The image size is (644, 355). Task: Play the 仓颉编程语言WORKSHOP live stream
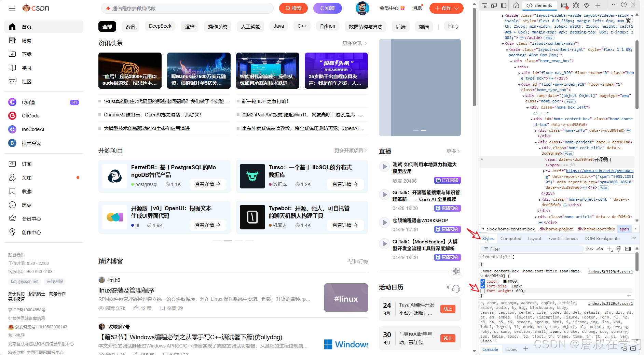click(x=385, y=223)
